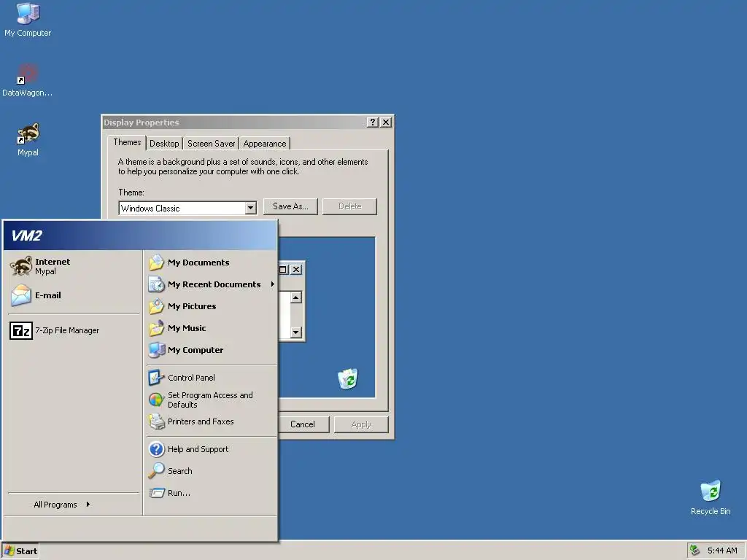The image size is (747, 560).
Task: Open Search from Start menu
Action: pyautogui.click(x=212, y=471)
